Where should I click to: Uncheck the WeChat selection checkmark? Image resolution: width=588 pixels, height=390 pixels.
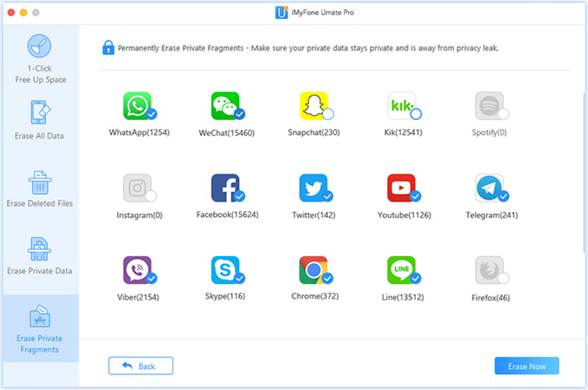(240, 114)
